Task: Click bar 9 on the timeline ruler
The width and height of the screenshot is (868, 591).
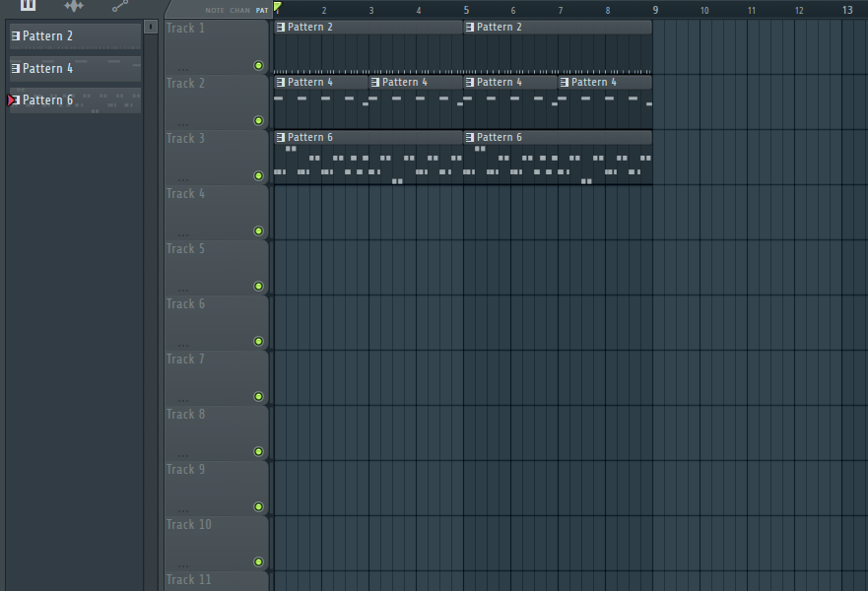Action: click(655, 11)
